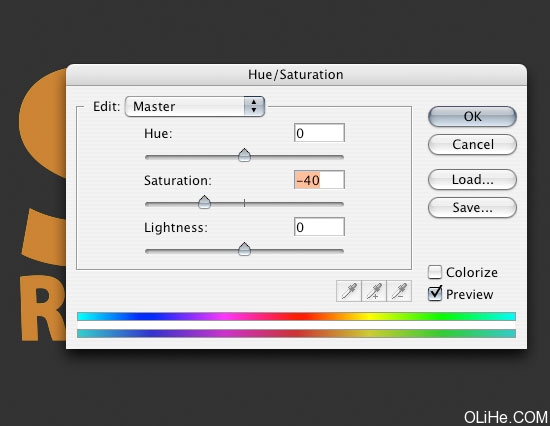The width and height of the screenshot is (550, 426).
Task: Pick the Subtract from Sample eyedropper
Action: click(x=399, y=291)
